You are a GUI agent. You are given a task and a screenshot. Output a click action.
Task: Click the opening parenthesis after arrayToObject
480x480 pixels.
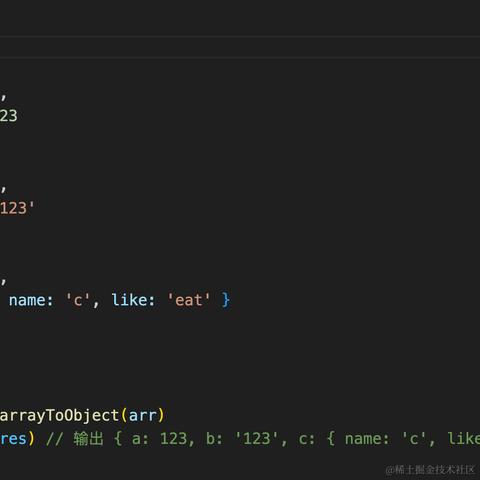click(124, 416)
